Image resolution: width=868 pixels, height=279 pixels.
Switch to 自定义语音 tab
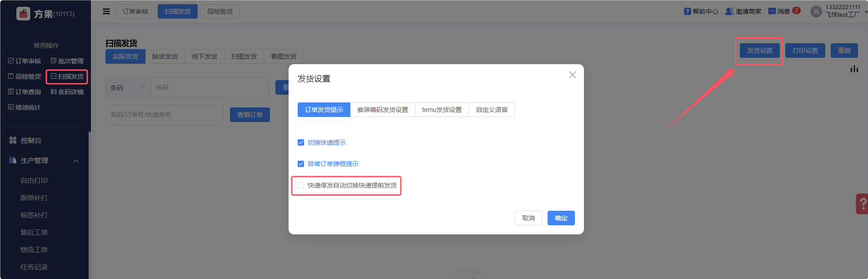pos(492,110)
